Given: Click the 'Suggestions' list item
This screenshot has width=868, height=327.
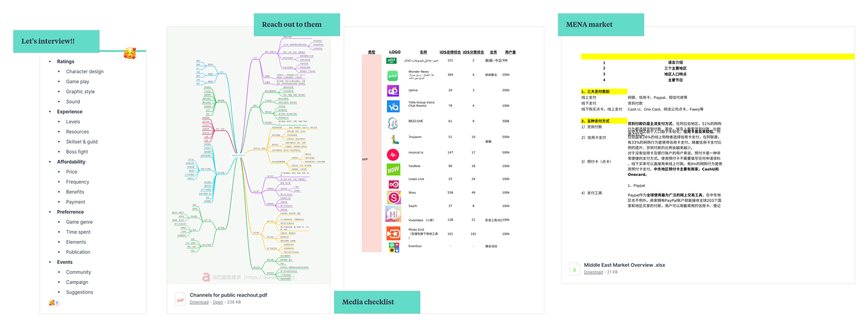Looking at the screenshot, I should pos(80,292).
